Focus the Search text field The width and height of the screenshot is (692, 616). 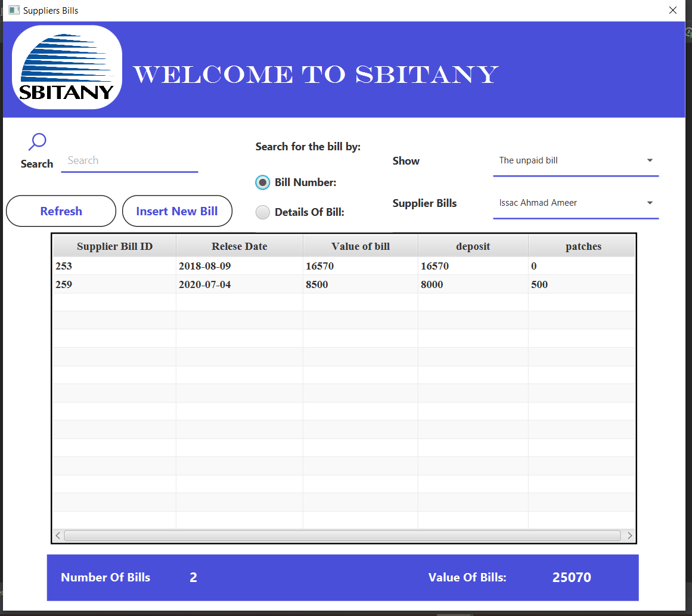tap(129, 161)
